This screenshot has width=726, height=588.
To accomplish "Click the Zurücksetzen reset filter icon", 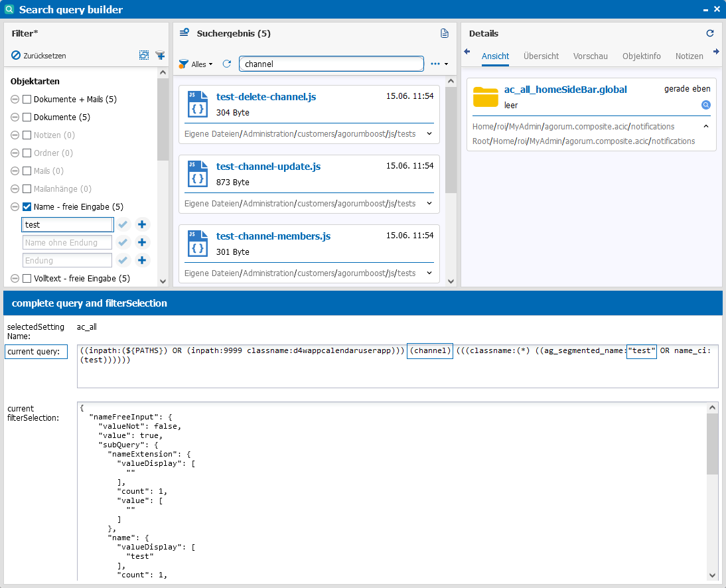I will 16,56.
